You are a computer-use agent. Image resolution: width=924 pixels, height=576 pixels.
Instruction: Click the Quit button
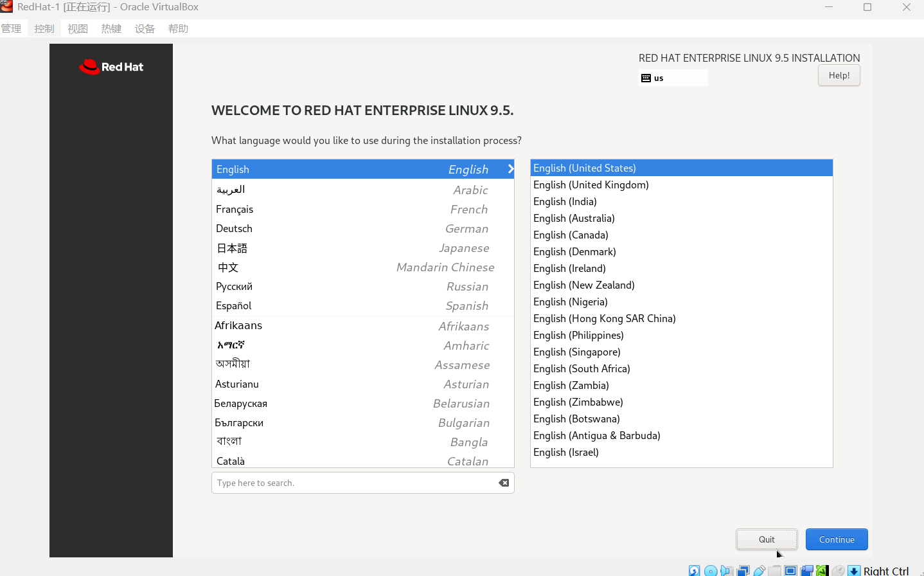pos(767,539)
